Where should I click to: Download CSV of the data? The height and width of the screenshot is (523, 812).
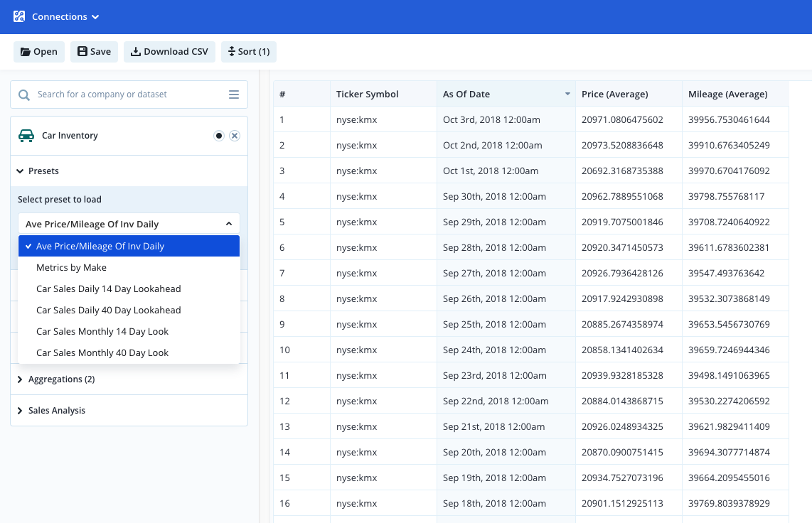pyautogui.click(x=169, y=52)
